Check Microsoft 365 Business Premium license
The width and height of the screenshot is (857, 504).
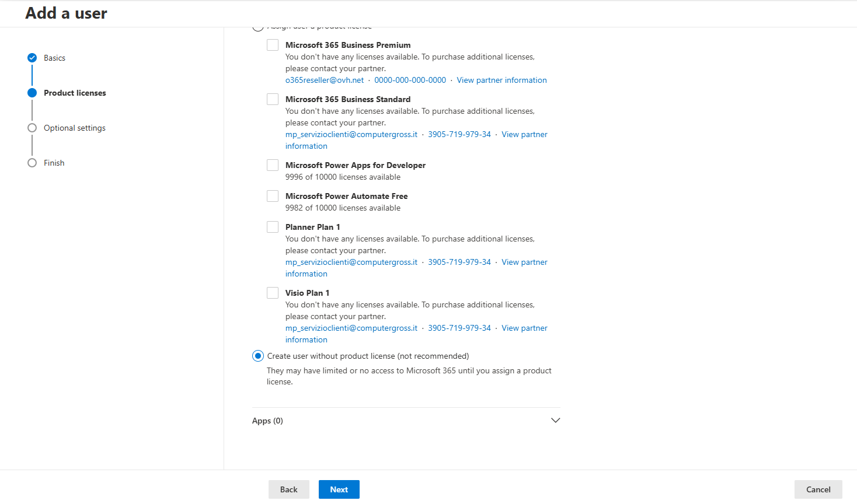pyautogui.click(x=273, y=45)
